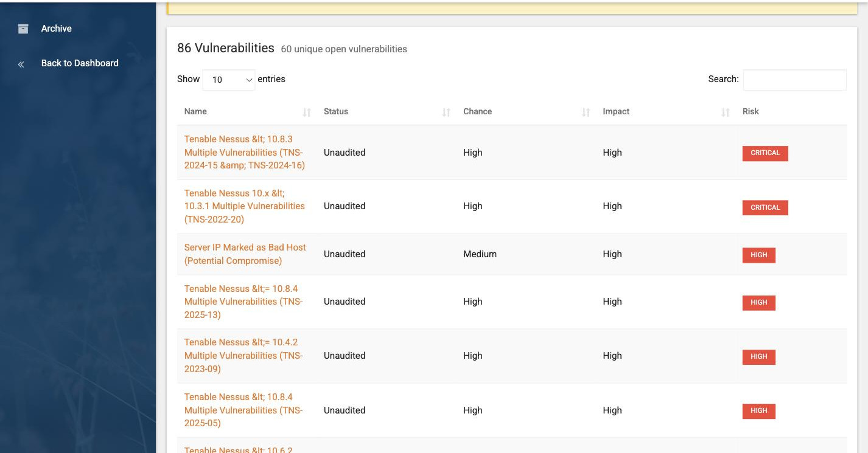Click High impact cell in TNS-2023-09 row
Viewport: 868px width, 453px height.
612,356
